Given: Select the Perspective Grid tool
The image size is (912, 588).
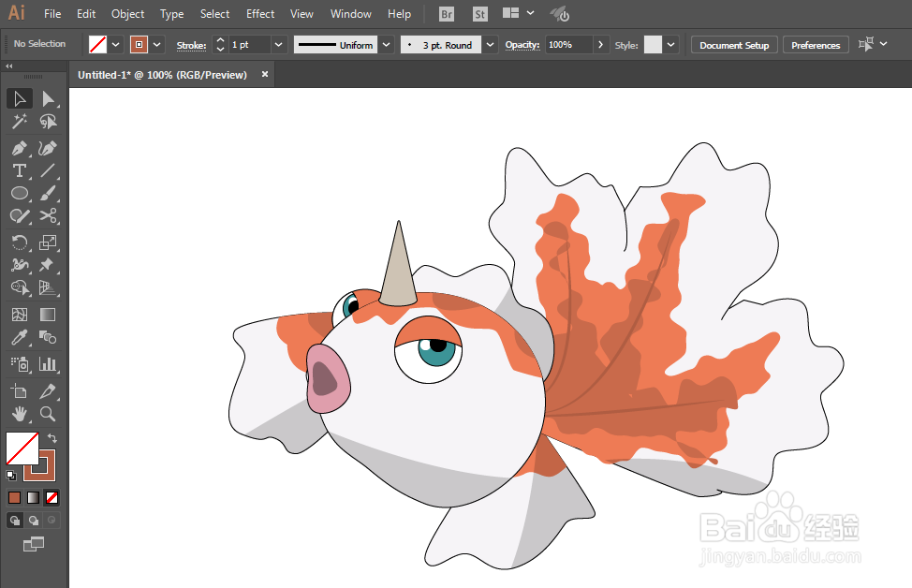Looking at the screenshot, I should coord(48,287).
